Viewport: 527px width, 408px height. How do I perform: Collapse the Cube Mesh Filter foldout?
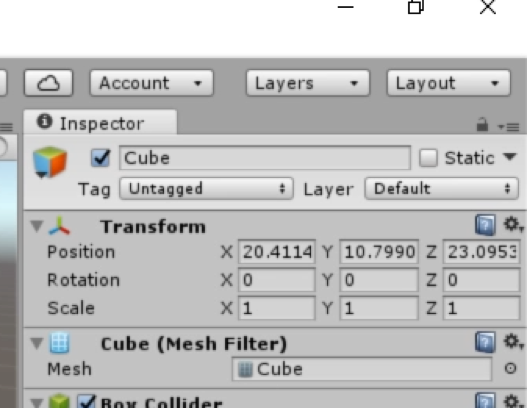coord(37,343)
